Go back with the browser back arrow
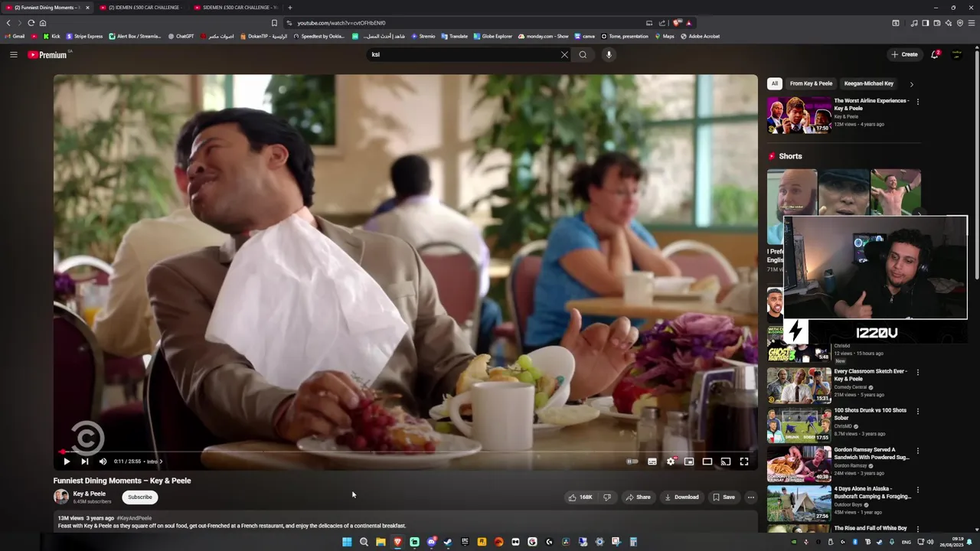The height and width of the screenshot is (551, 980). pyautogui.click(x=8, y=23)
